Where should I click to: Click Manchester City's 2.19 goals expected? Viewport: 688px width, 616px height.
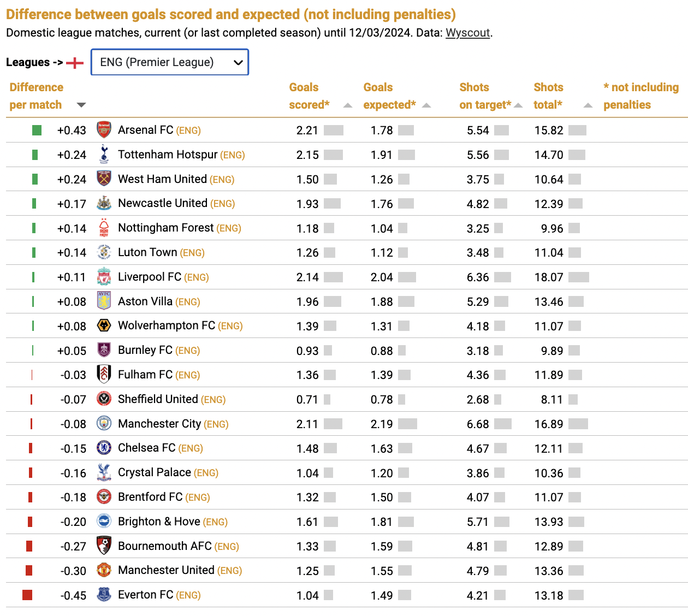382,424
